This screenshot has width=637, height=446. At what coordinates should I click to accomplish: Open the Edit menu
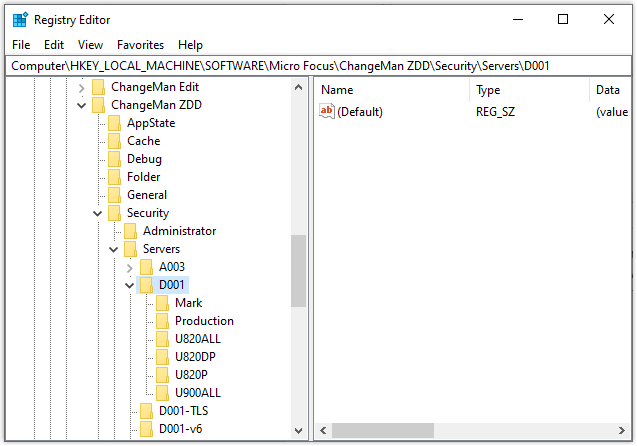point(54,45)
